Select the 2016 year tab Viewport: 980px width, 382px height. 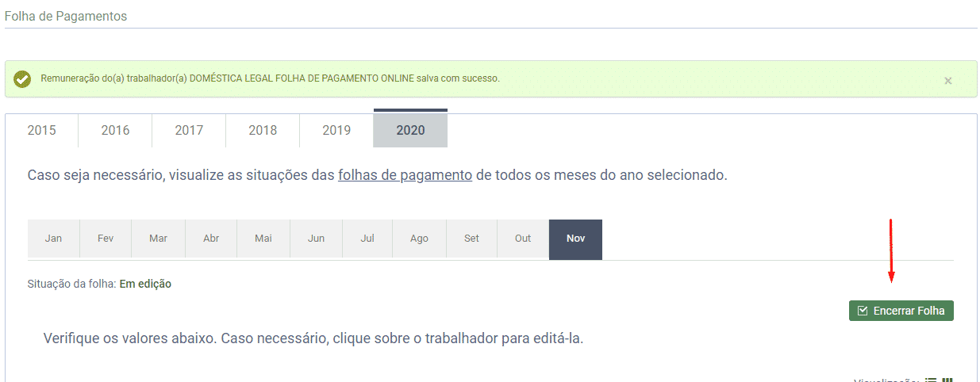click(115, 131)
